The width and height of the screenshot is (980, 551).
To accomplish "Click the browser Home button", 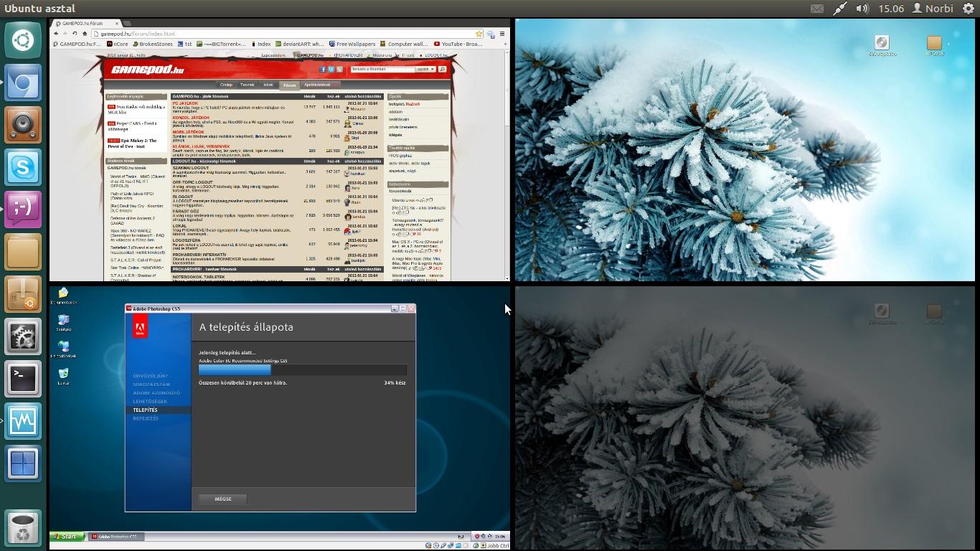I will pos(85,34).
